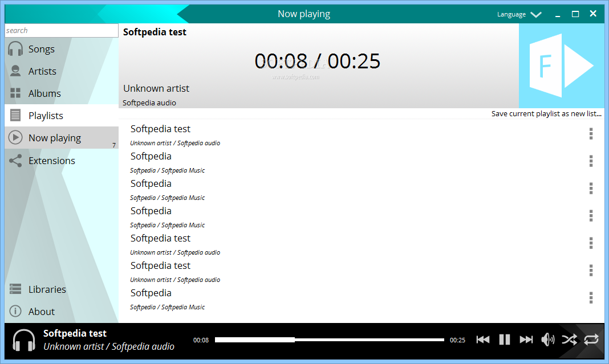Pause the current song
The image size is (609, 364).
[x=505, y=340]
